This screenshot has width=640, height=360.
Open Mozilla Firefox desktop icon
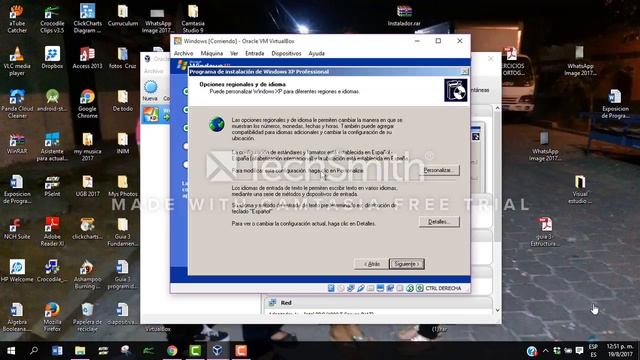pyautogui.click(x=52, y=317)
